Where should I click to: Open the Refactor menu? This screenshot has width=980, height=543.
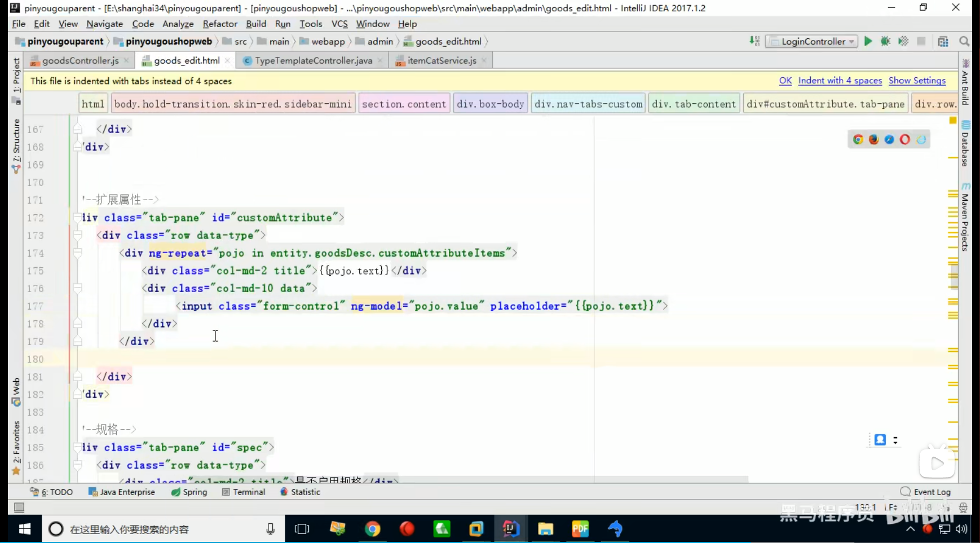point(220,24)
